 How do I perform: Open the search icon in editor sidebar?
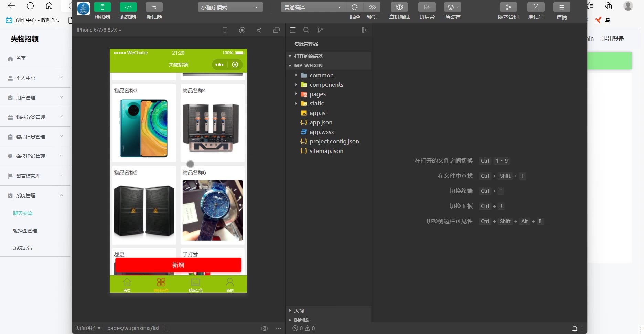tap(306, 30)
